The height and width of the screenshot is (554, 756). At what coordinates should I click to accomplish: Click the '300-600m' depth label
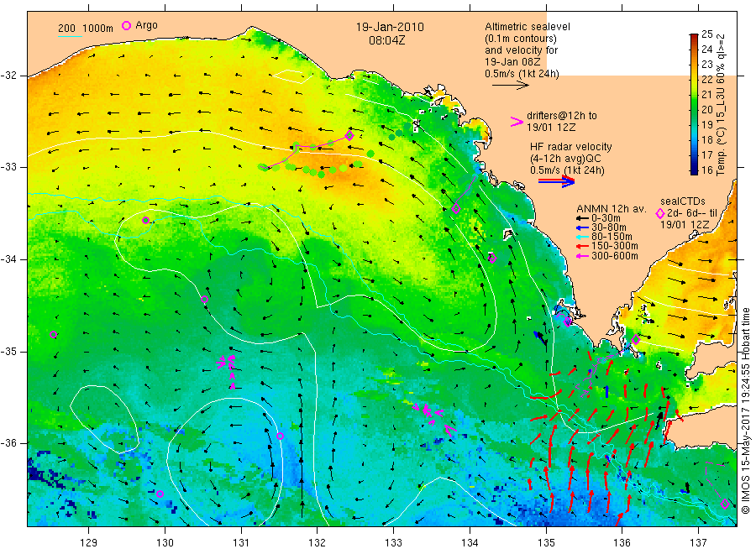(x=615, y=256)
